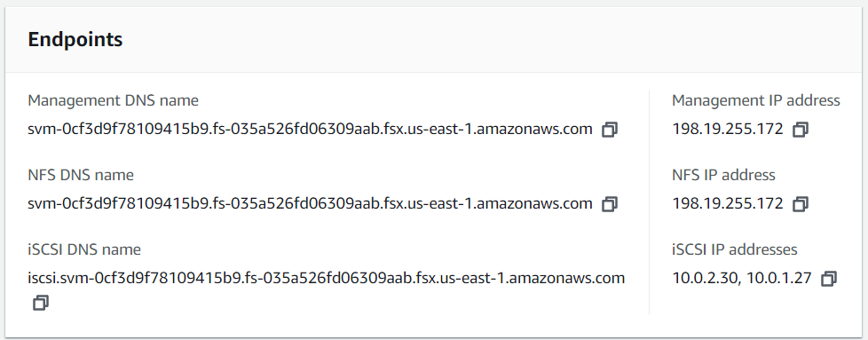Click the NFS IP value 198.19.255.172
Viewport: 868px width, 340px height.
click(x=728, y=204)
